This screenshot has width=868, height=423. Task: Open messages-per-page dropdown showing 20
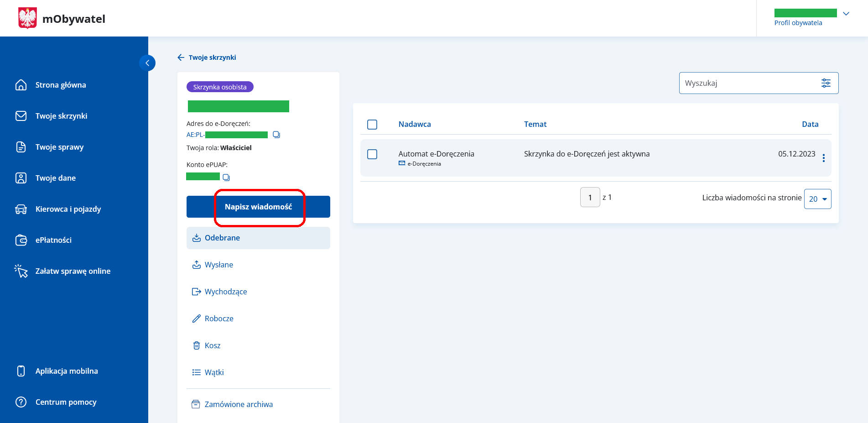817,199
